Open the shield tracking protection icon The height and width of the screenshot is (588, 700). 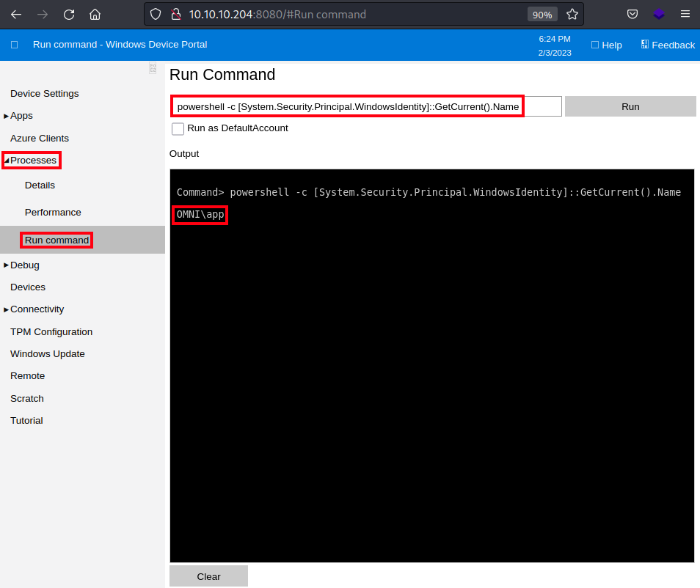[x=156, y=14]
